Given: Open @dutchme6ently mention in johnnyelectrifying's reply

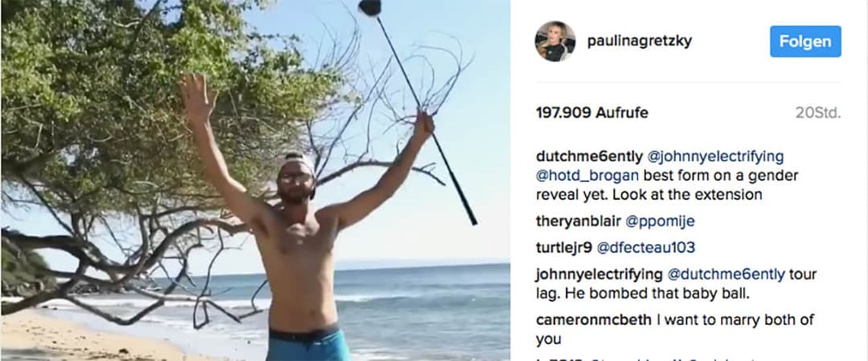Looking at the screenshot, I should (726, 274).
